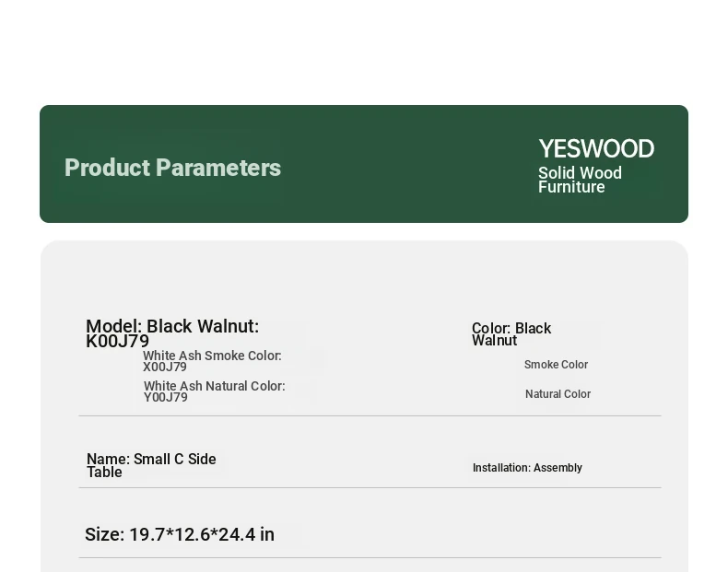Click the divider line below model section
The height and width of the screenshot is (572, 728).
pyautogui.click(x=370, y=416)
